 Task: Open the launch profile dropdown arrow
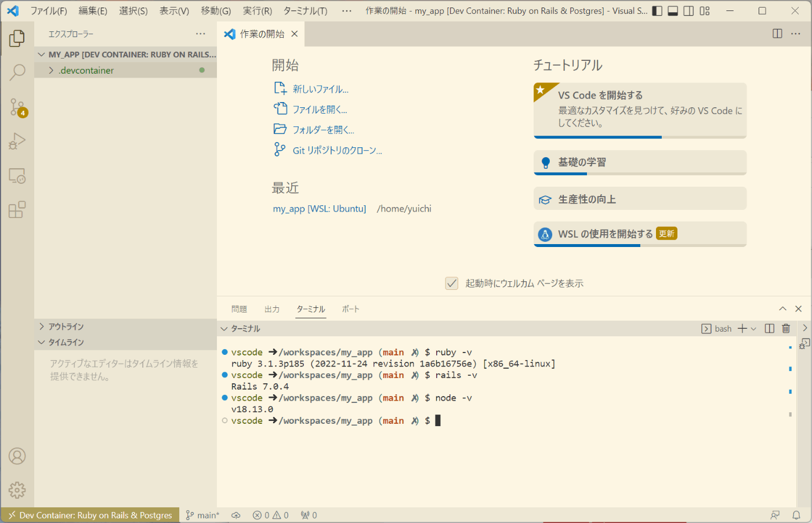(753, 329)
